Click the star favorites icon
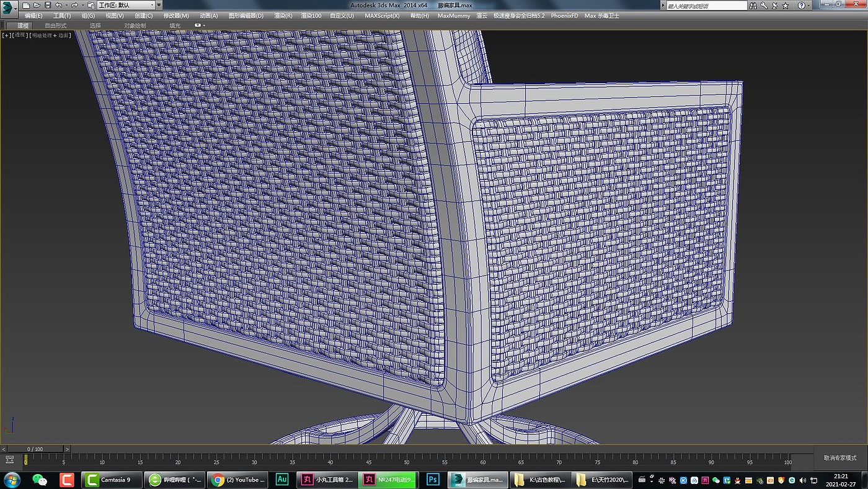This screenshot has width=868, height=489. click(x=785, y=5)
